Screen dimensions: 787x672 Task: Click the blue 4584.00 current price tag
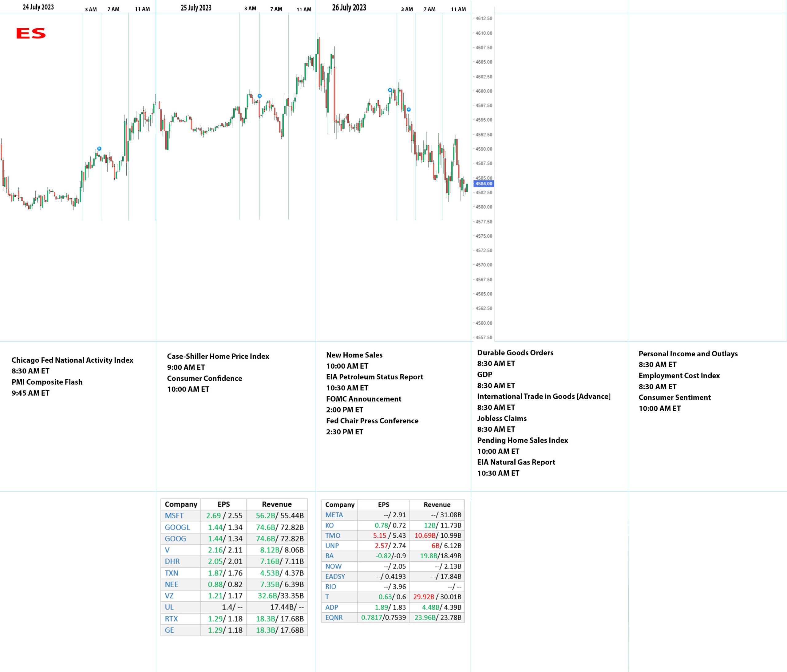tap(484, 184)
